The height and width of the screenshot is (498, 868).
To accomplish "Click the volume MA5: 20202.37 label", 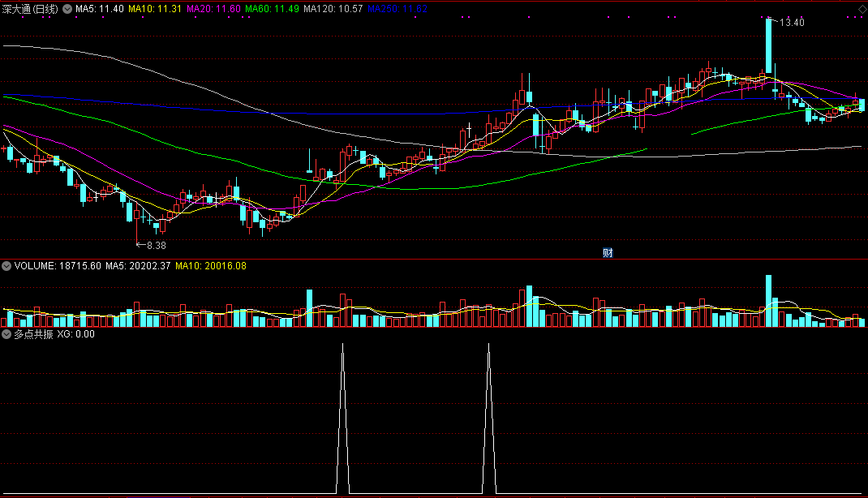I will click(x=138, y=266).
